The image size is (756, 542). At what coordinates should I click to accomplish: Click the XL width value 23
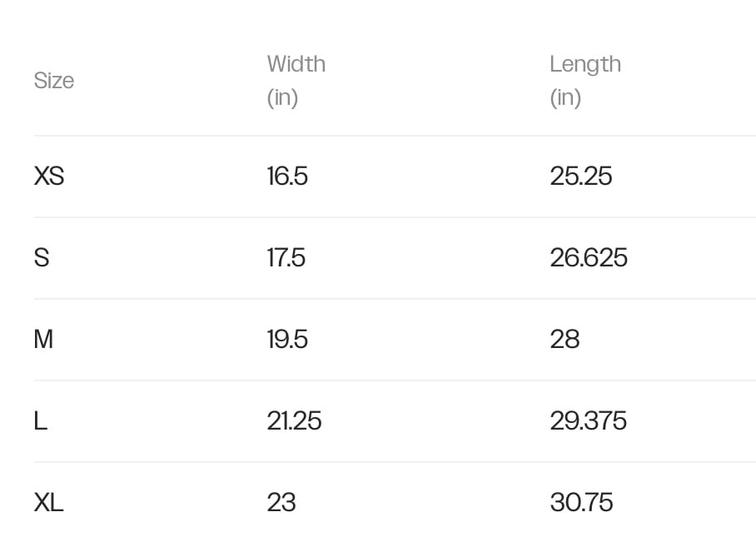pyautogui.click(x=281, y=503)
